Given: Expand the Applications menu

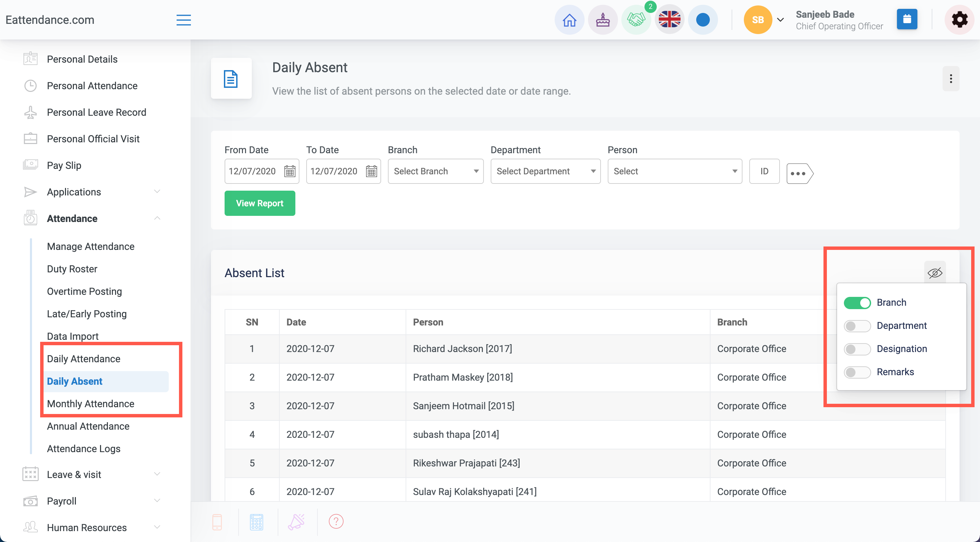Looking at the screenshot, I should click(x=157, y=191).
